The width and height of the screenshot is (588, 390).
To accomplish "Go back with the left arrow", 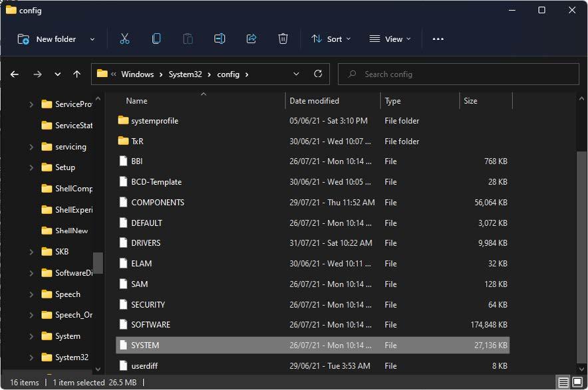I will point(15,74).
